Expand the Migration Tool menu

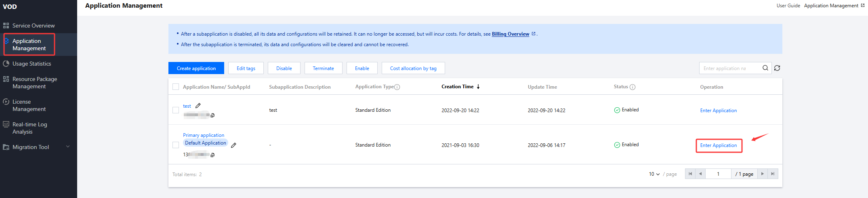coord(68,147)
